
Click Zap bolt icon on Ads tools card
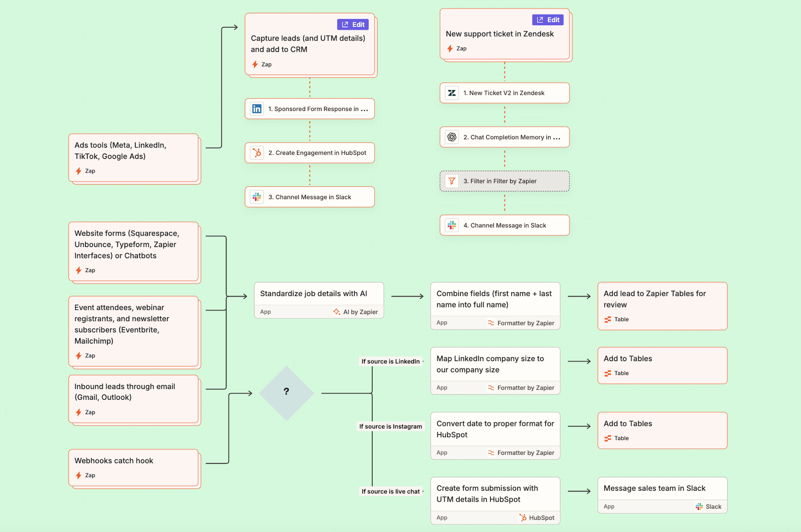pyautogui.click(x=79, y=171)
